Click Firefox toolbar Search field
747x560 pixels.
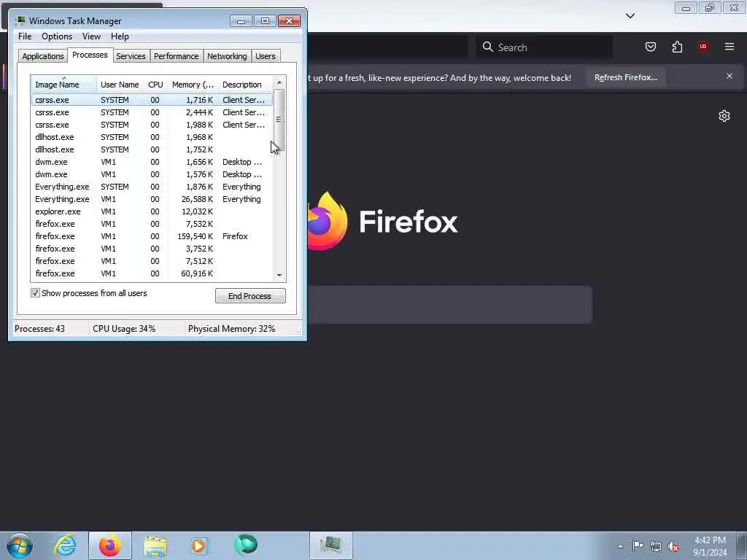[x=544, y=47]
